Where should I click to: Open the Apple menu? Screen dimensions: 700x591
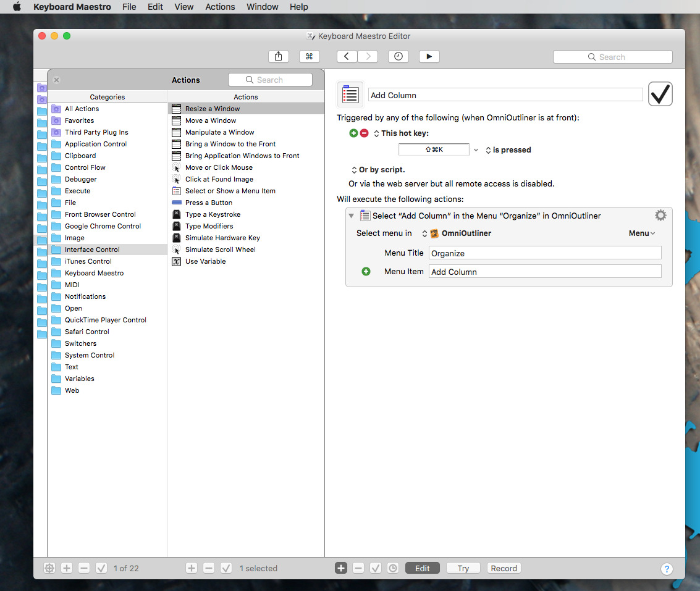coord(17,7)
